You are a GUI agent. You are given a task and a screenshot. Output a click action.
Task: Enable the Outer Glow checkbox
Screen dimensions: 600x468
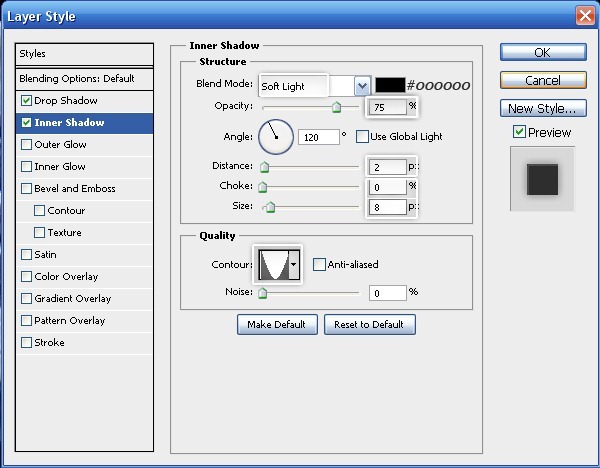(26, 145)
